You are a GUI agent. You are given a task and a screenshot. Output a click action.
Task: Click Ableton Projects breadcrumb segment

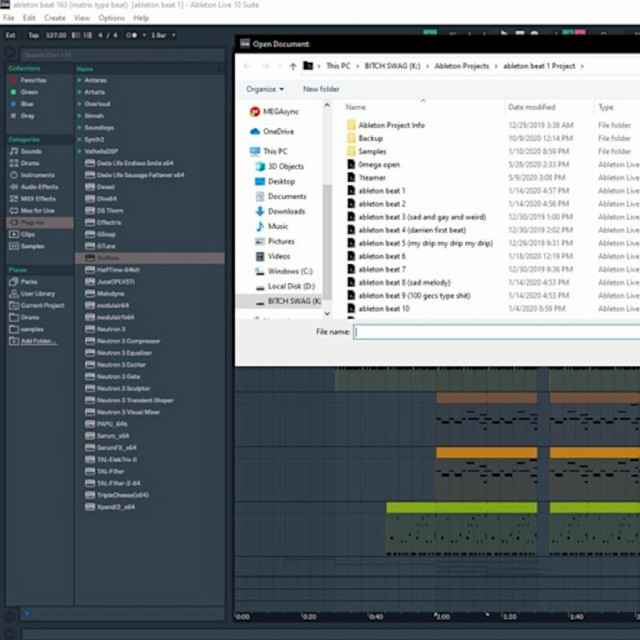[462, 66]
